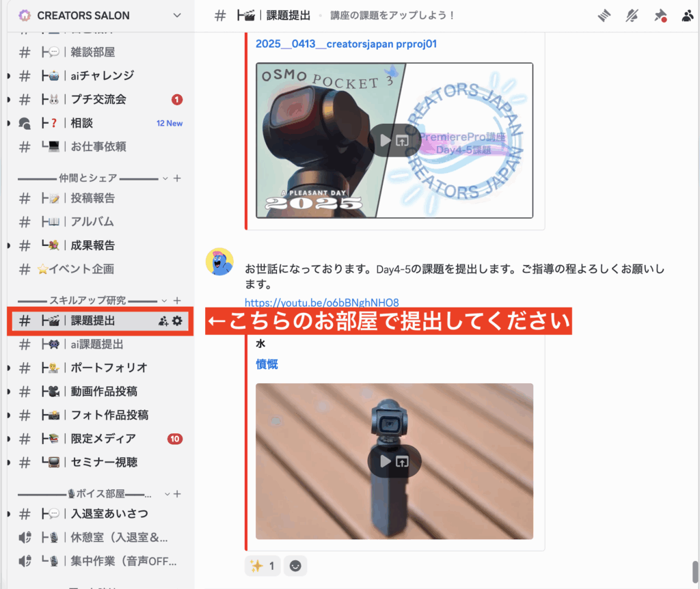Add a channel to ボイス部屋 with plus

177,494
